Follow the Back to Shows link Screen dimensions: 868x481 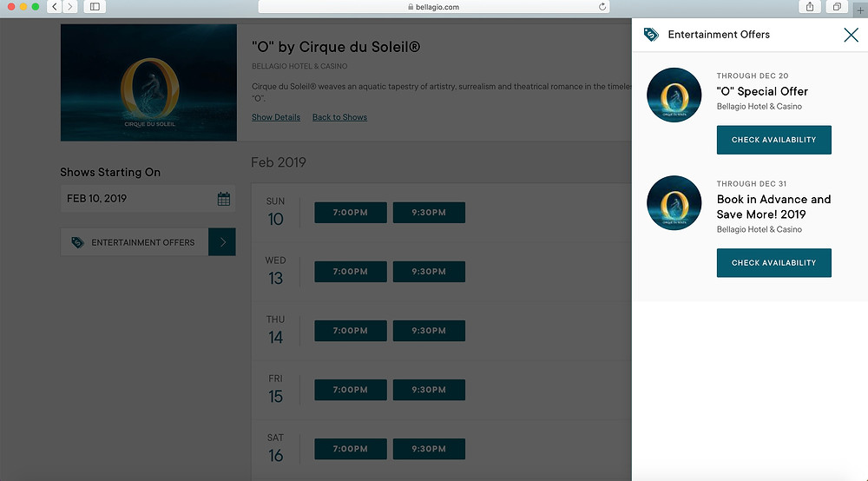[339, 117]
